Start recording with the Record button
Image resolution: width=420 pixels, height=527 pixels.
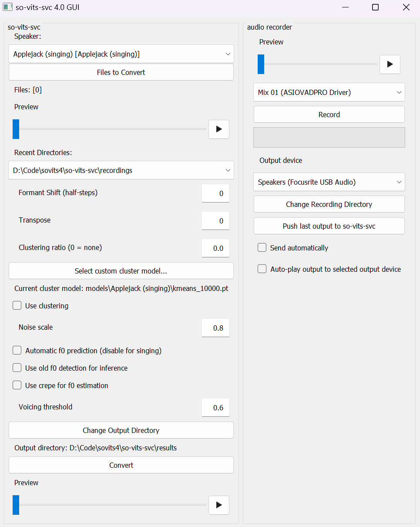pyautogui.click(x=329, y=115)
